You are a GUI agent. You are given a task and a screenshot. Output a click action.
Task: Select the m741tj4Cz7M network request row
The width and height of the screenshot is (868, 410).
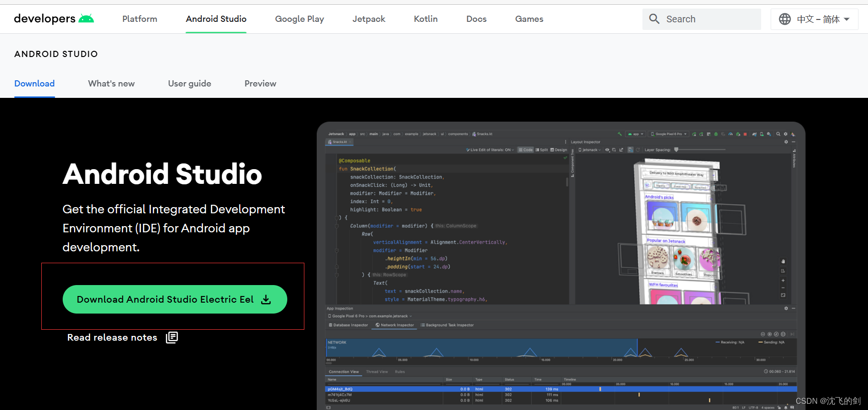(x=561, y=395)
